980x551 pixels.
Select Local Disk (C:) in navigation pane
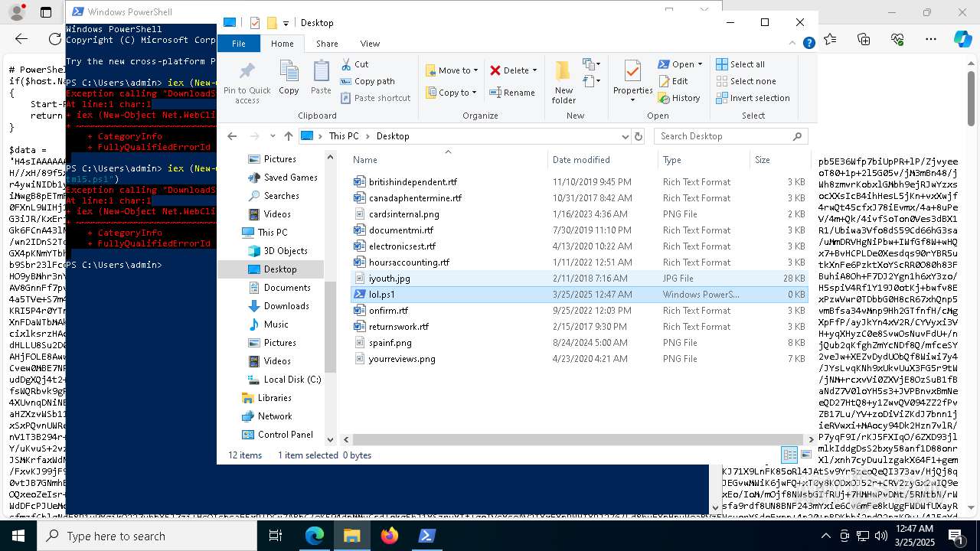pyautogui.click(x=292, y=380)
